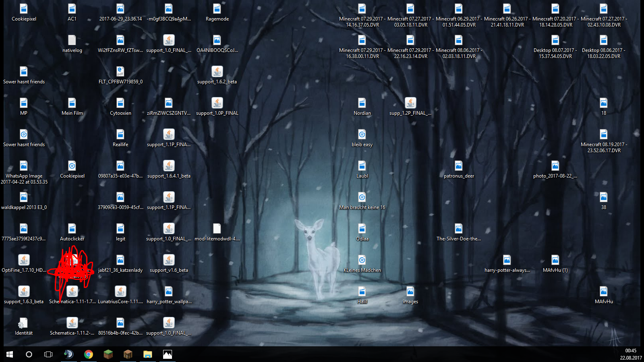The height and width of the screenshot is (362, 644).
Task: Select the WhatsApp Image 2017-04-22 file
Action: (x=24, y=166)
